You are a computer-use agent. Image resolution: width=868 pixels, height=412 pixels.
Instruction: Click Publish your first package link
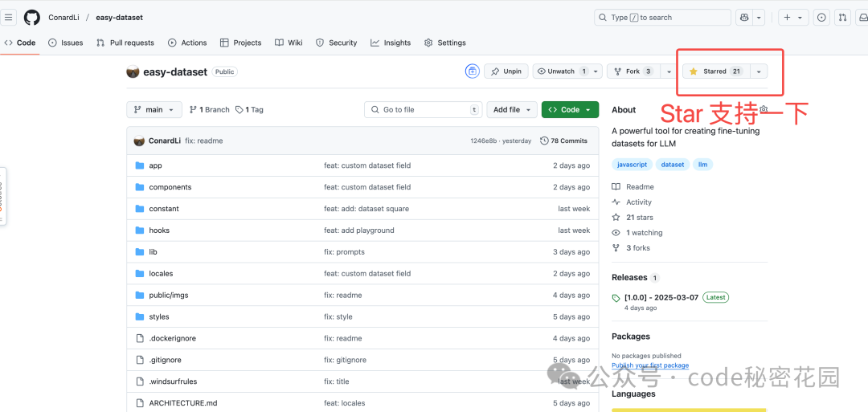(650, 365)
